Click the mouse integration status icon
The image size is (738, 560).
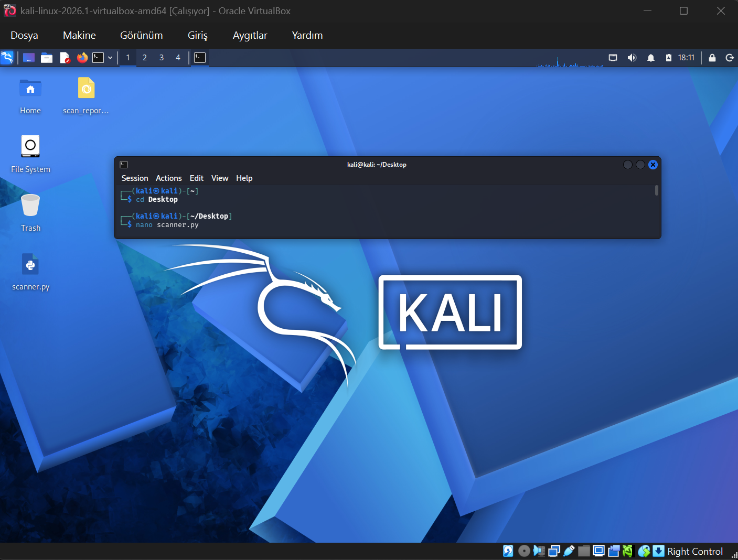[x=644, y=551]
